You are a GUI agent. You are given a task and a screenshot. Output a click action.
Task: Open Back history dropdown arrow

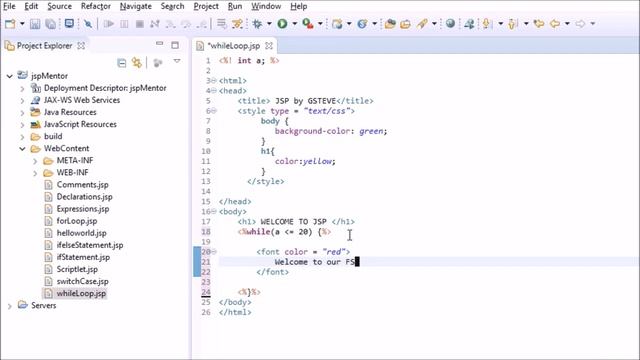pos(567,24)
